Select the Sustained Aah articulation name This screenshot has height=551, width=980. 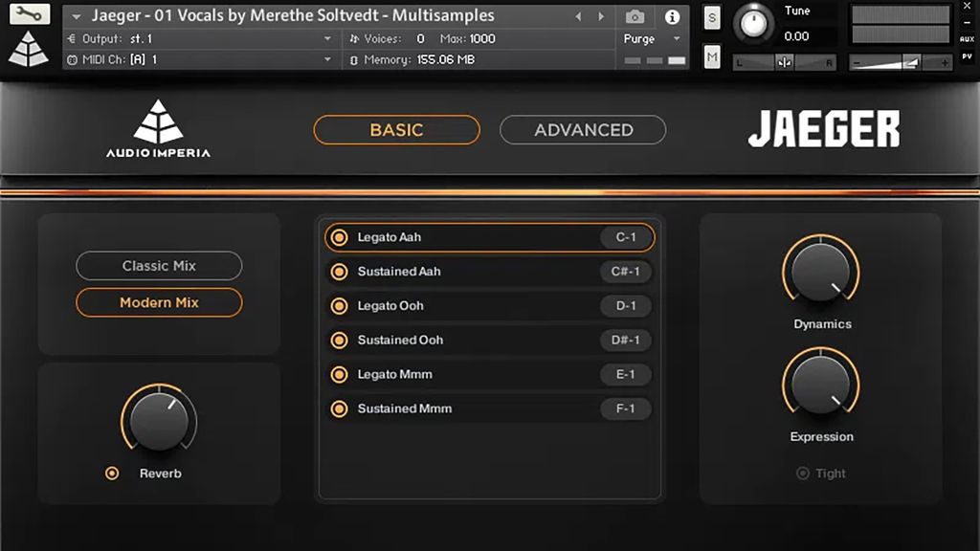(399, 272)
